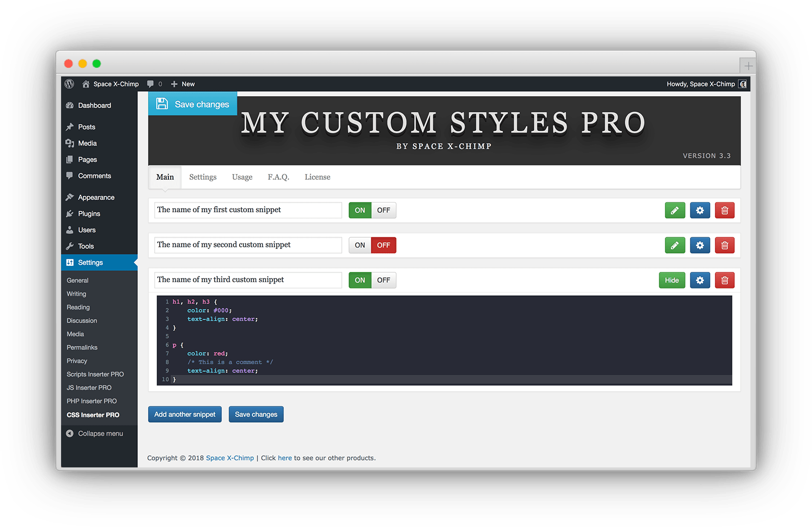Image resolution: width=812 pixels, height=527 pixels.
Task: Delete the third snippet with trash icon
Action: (x=724, y=280)
